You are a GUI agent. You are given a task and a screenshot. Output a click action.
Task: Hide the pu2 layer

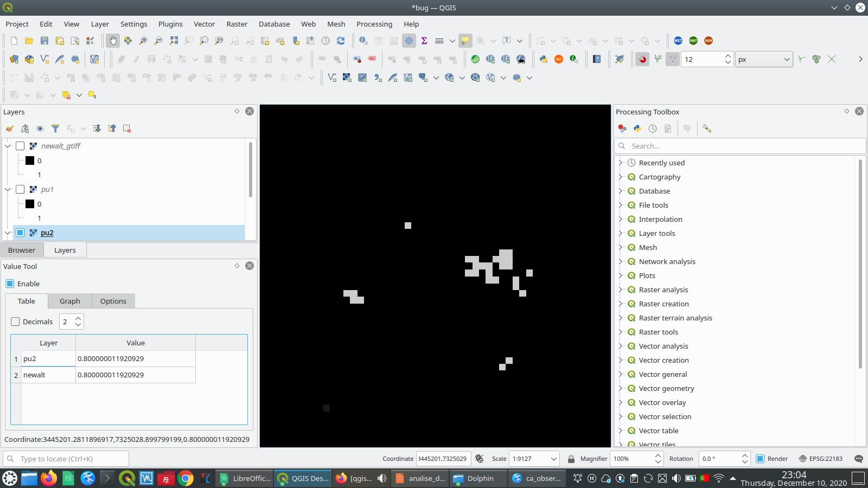click(x=20, y=233)
